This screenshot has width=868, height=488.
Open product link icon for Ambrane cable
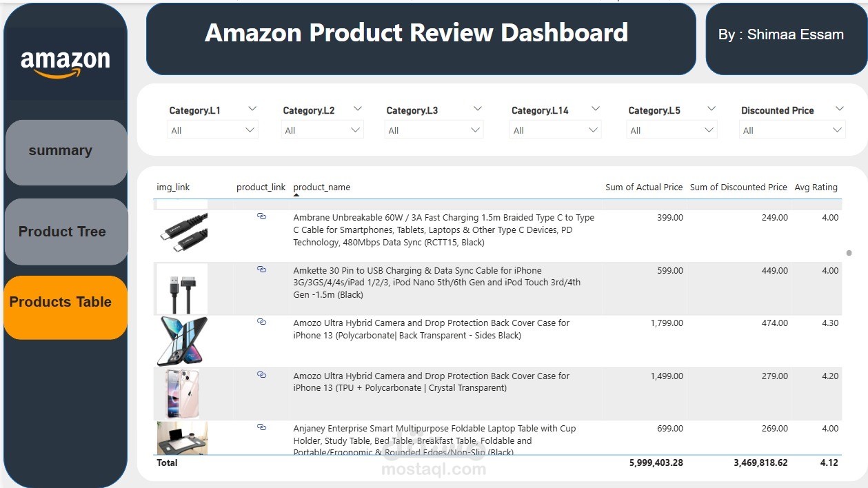(x=261, y=216)
